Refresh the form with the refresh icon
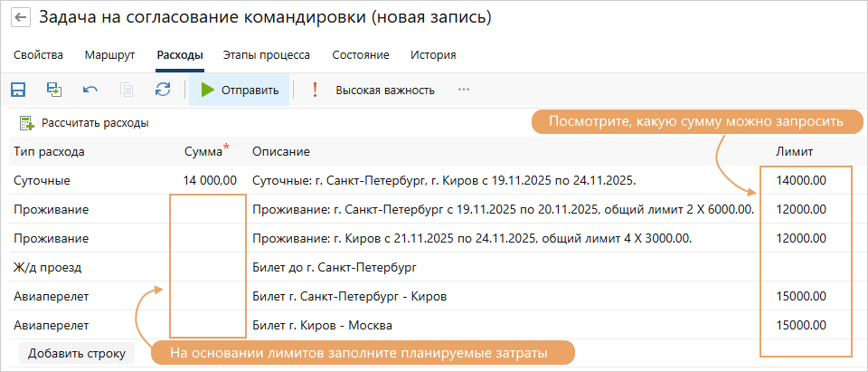The height and width of the screenshot is (372, 868). [x=163, y=90]
